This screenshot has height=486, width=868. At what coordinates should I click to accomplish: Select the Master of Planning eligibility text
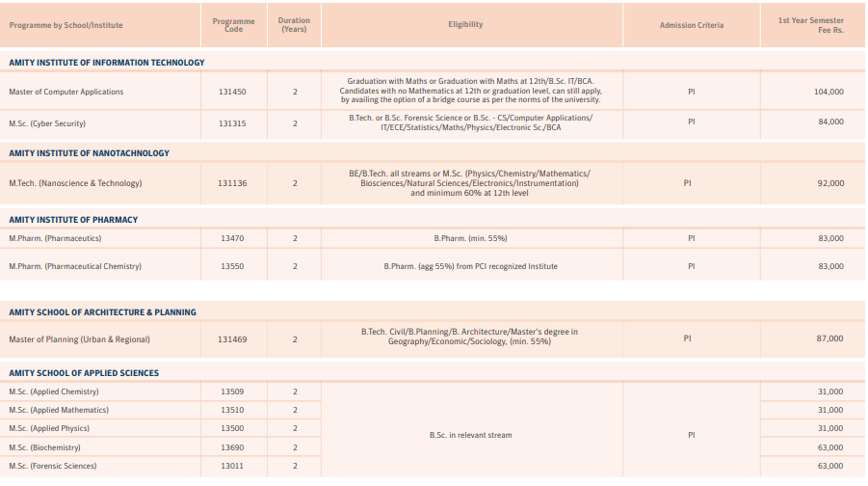point(469,337)
